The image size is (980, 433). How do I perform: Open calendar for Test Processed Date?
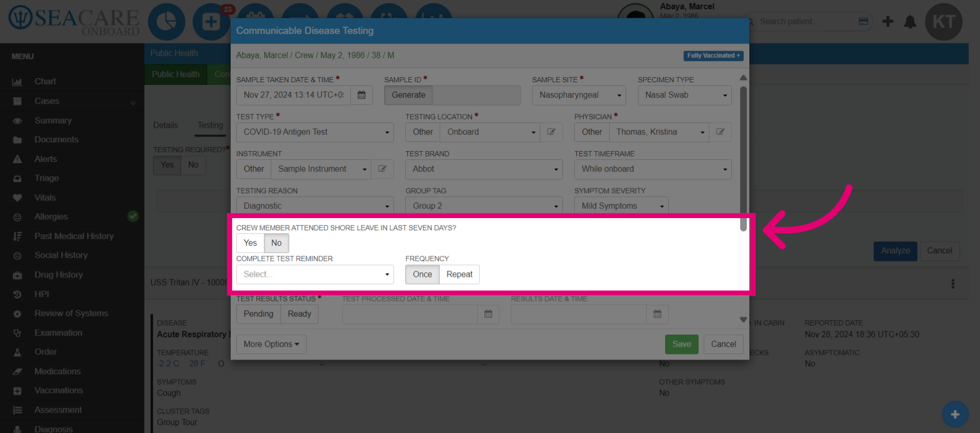point(488,314)
